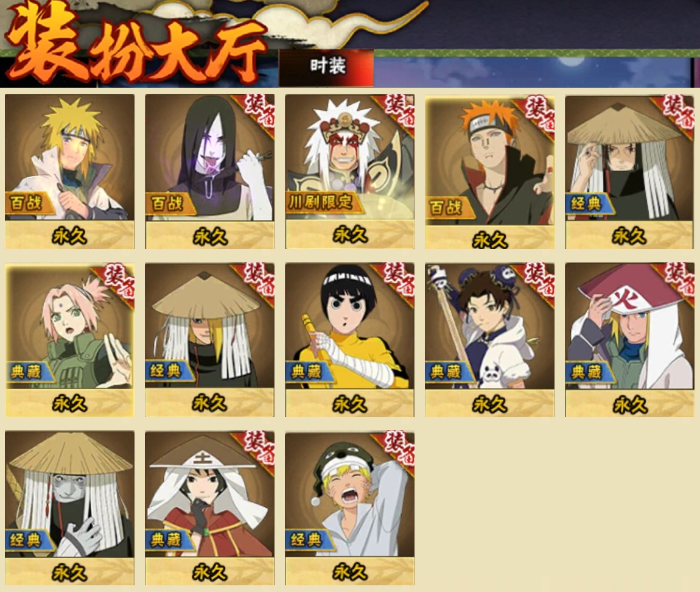
Task: Click 装备 ribbon on Jiraiya card
Action: (399, 110)
